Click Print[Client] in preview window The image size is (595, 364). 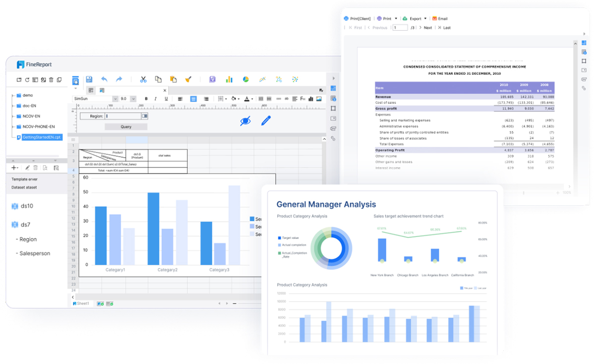(x=357, y=18)
